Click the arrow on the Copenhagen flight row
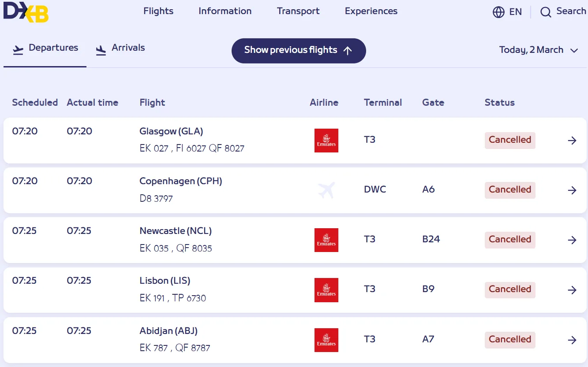The width and height of the screenshot is (588, 367). 572,190
